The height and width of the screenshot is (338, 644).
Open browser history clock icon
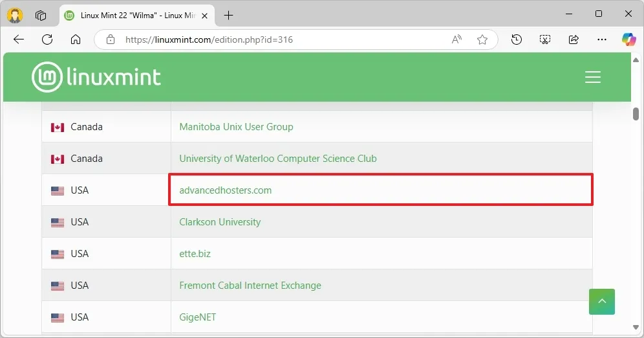516,39
